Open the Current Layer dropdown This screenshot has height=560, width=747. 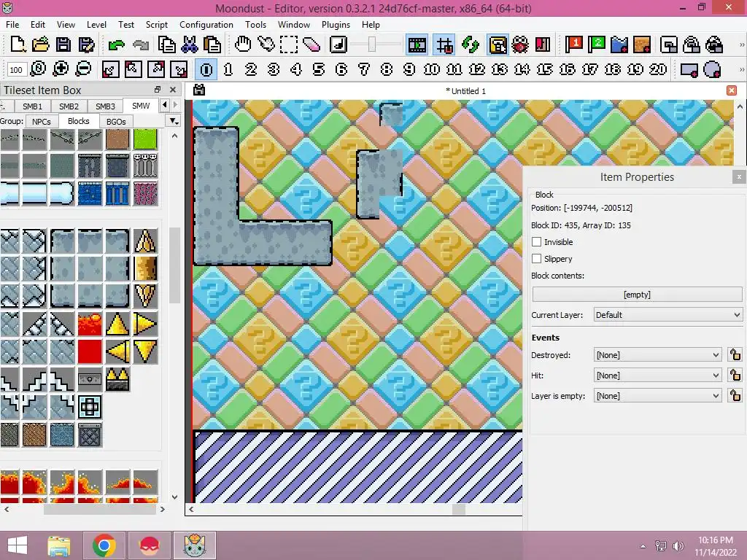pyautogui.click(x=668, y=315)
